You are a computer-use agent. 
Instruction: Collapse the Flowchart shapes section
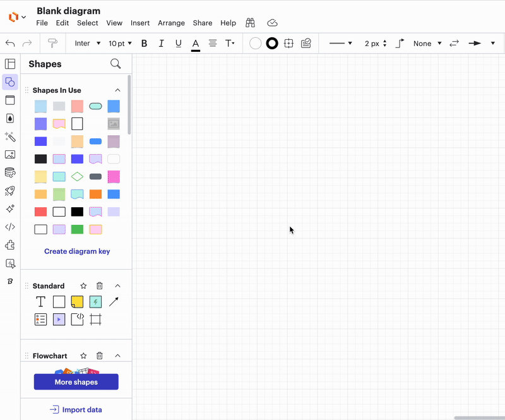pyautogui.click(x=117, y=356)
